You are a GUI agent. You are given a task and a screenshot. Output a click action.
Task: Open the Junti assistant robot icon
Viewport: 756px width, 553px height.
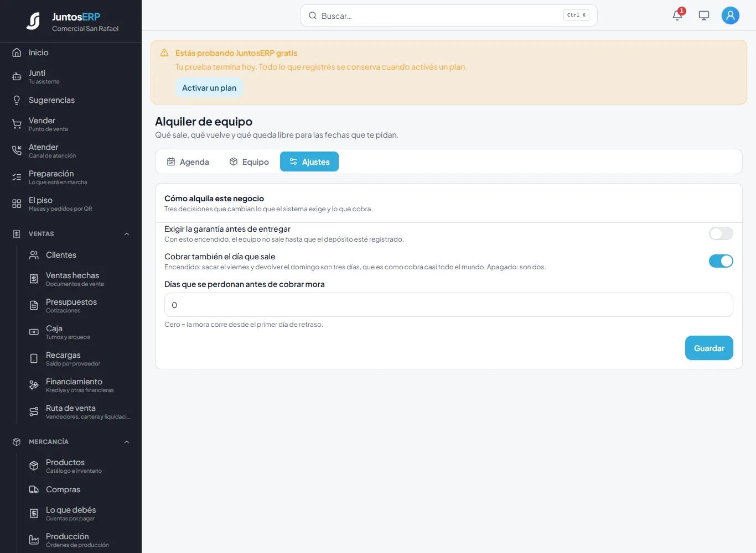point(17,77)
